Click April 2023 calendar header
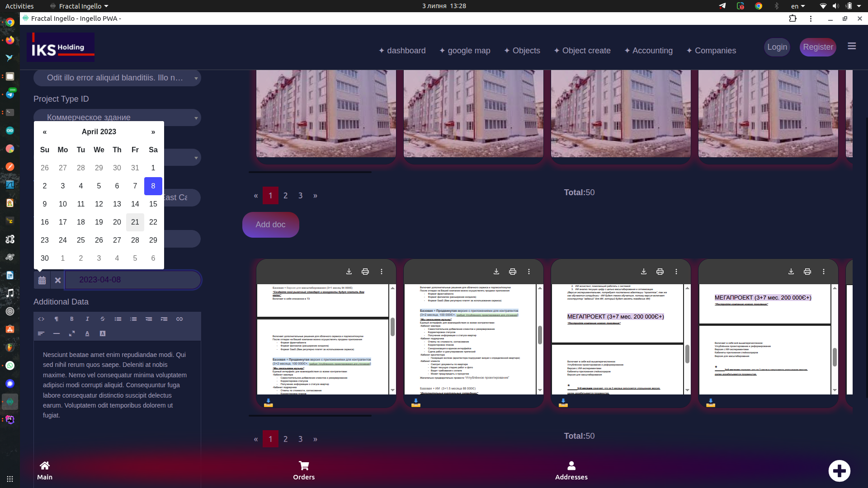The image size is (868, 488). (x=99, y=132)
